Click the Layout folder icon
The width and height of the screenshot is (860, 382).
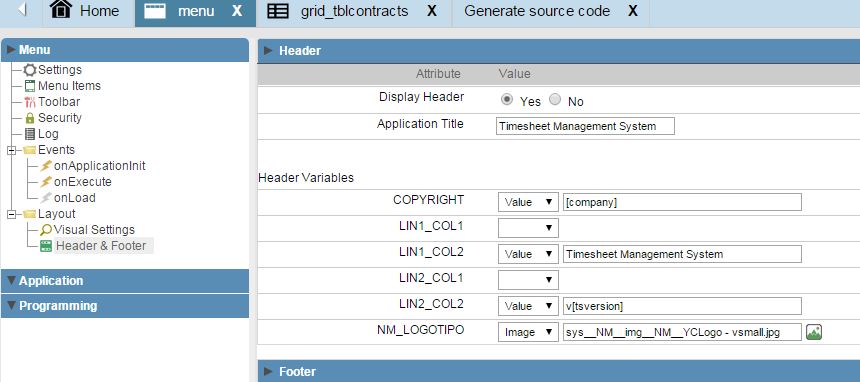[x=30, y=214]
